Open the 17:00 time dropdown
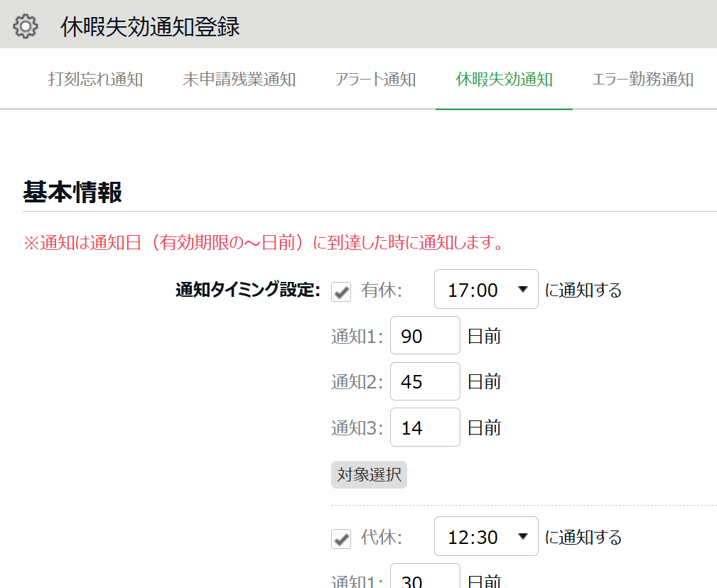Viewport: 717px width, 588px height. (x=486, y=289)
